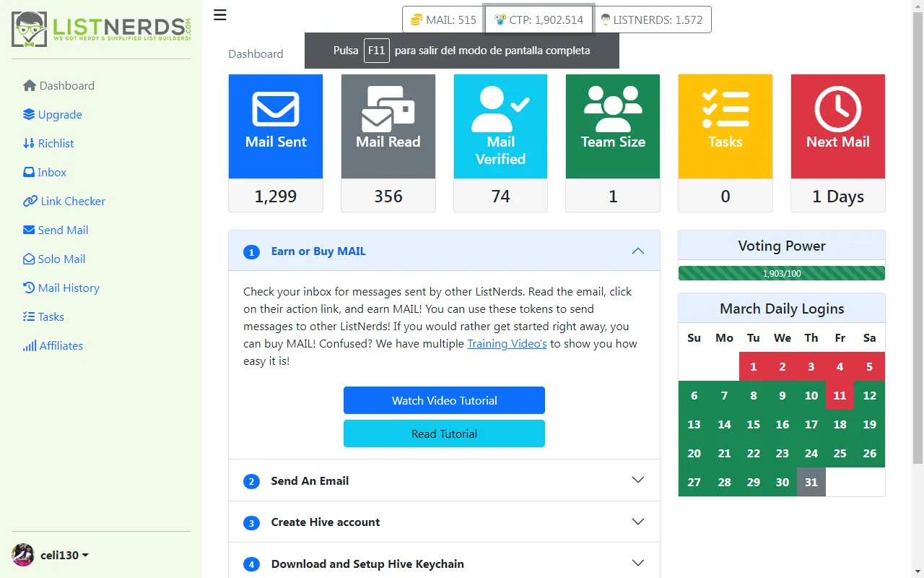924x578 pixels.
Task: Click the Inbox tray icon
Action: coord(29,172)
